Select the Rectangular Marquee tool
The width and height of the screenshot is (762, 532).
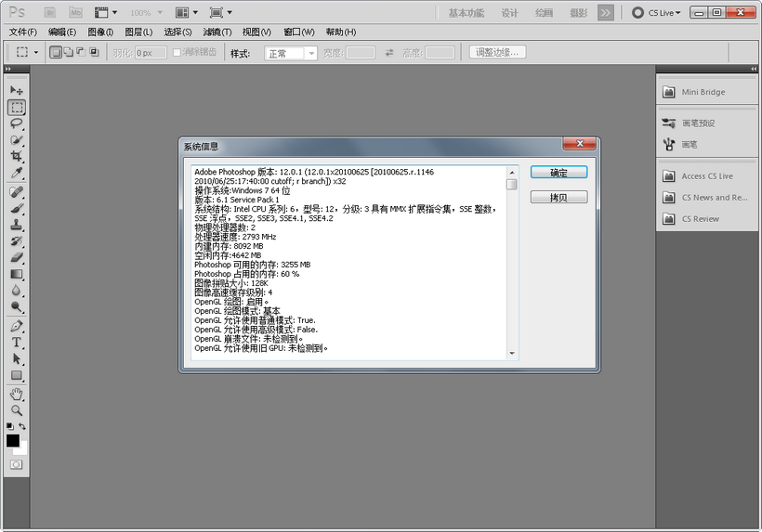(17, 108)
